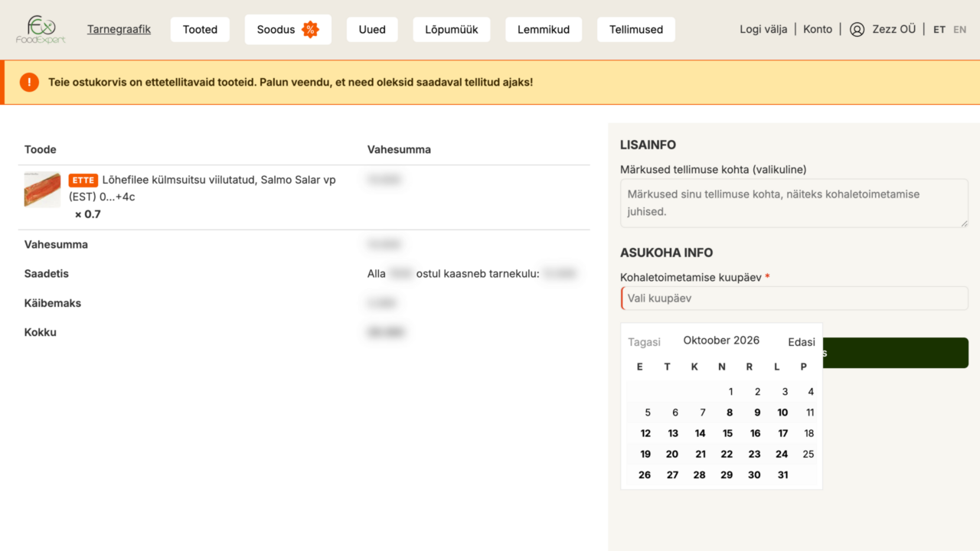Open the Vali kuupäev date field
980x551 pixels.
click(794, 298)
